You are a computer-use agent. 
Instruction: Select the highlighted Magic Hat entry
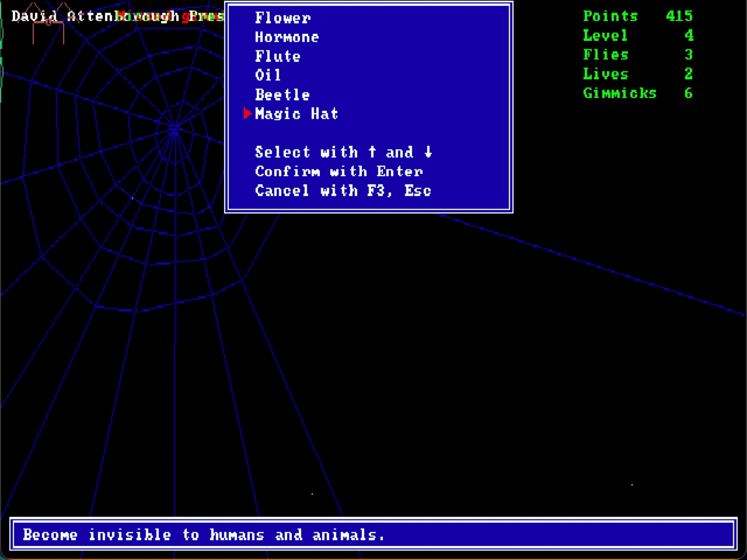pyautogui.click(x=296, y=114)
